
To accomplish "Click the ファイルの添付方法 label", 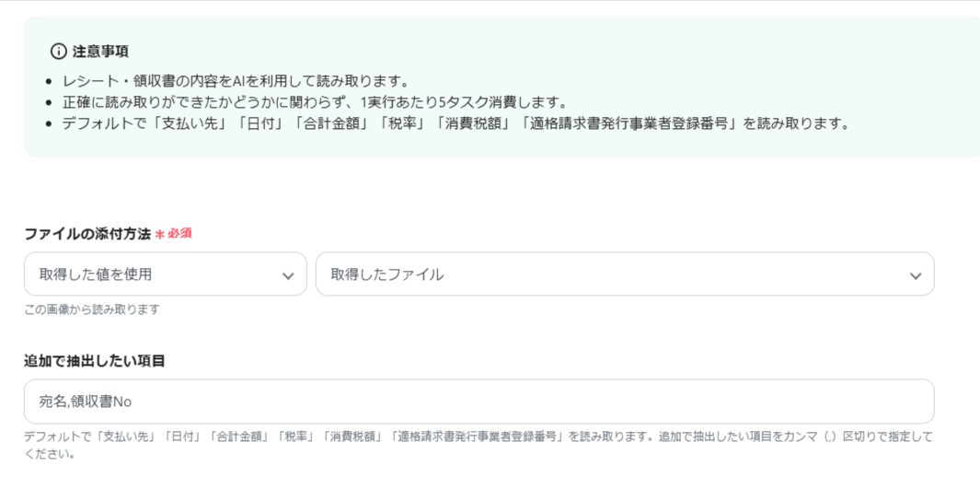I will point(86,234).
